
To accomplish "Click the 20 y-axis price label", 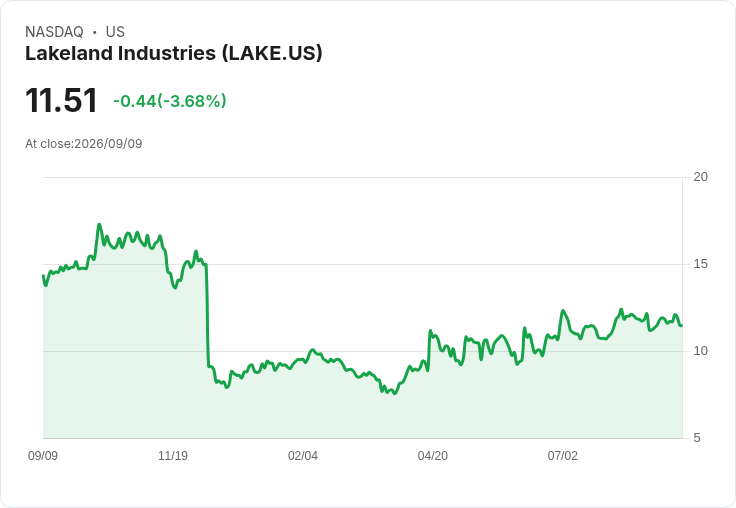I will coord(700,177).
